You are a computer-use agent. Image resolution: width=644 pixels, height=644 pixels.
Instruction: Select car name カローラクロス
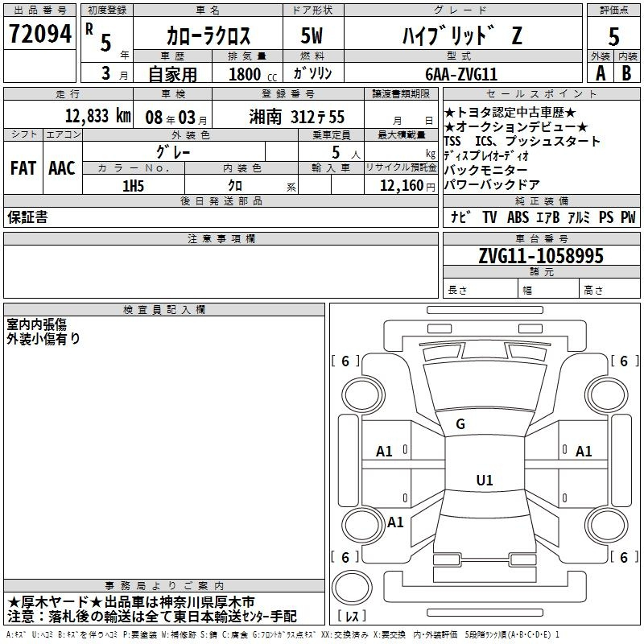point(208,35)
